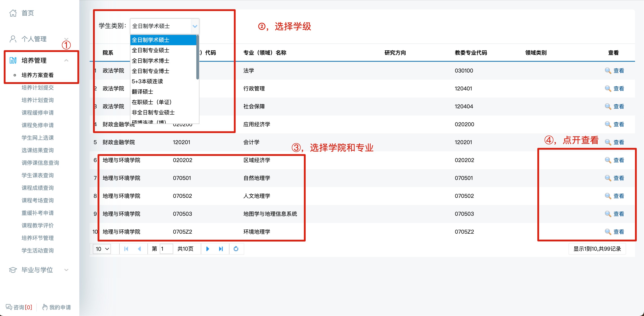Click the hand icon for 我的申请
Viewport: 644px width, 316px height.
(45, 307)
